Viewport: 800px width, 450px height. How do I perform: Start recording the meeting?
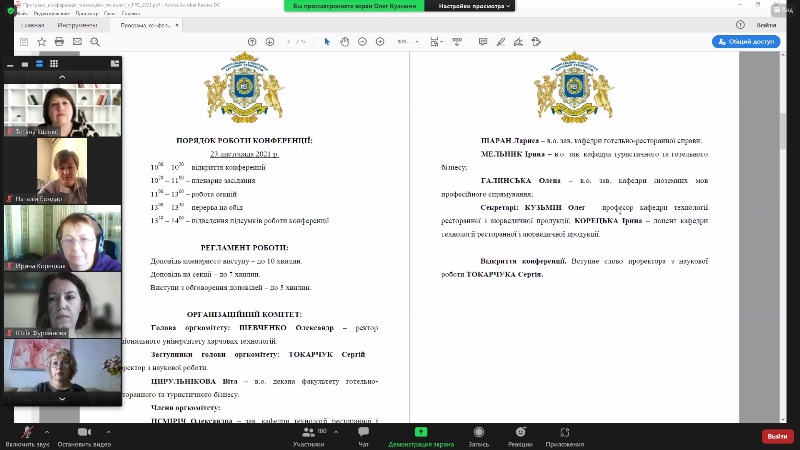[479, 436]
